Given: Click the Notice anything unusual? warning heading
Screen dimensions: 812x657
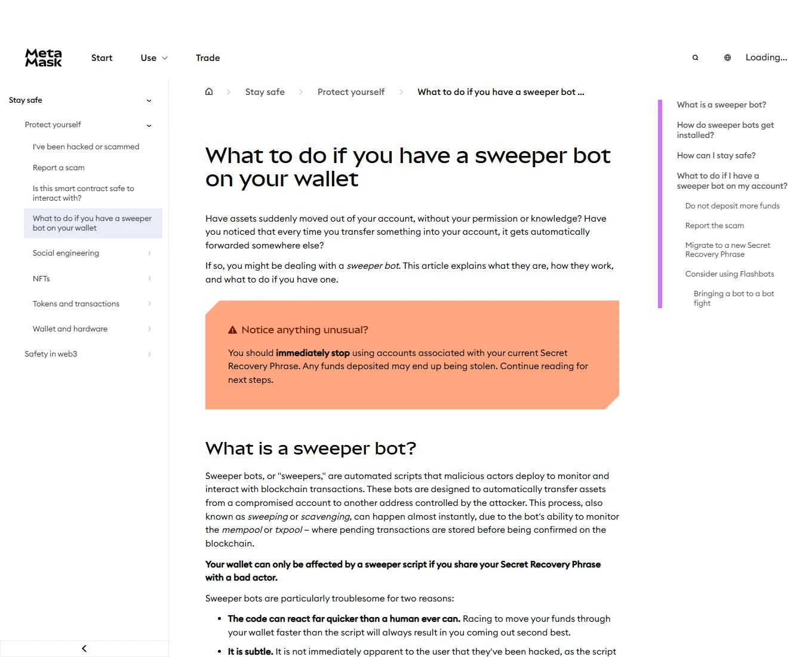Looking at the screenshot, I should coord(304,330).
